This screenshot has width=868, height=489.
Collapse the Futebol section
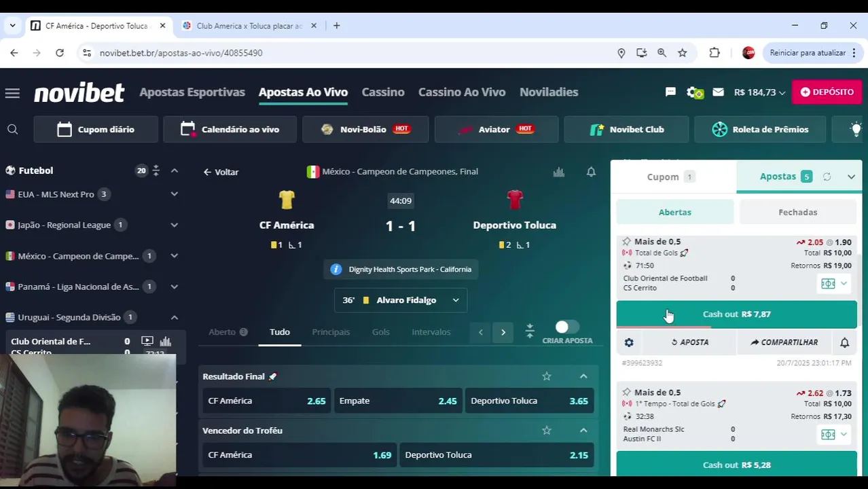pos(174,170)
